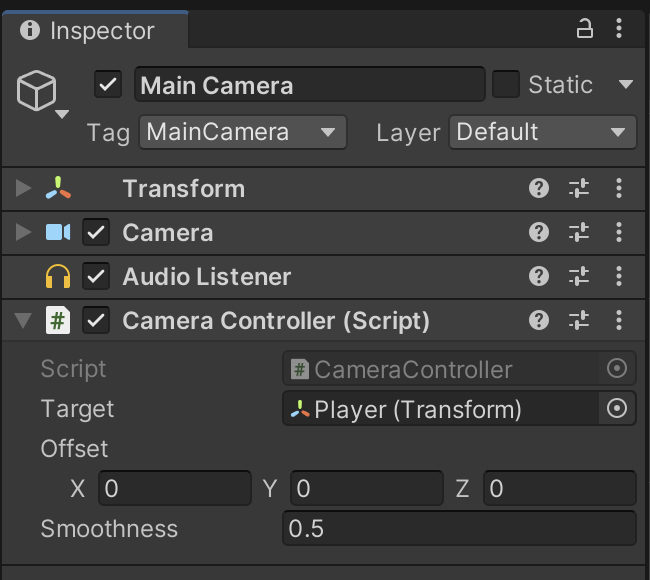The height and width of the screenshot is (580, 650).
Task: Open the Layer dropdown showing Default
Action: (542, 132)
